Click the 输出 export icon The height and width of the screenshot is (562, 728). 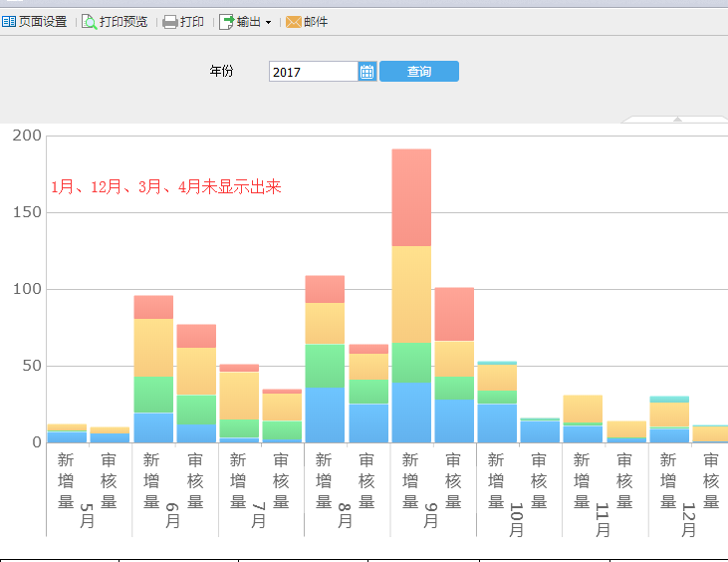226,21
